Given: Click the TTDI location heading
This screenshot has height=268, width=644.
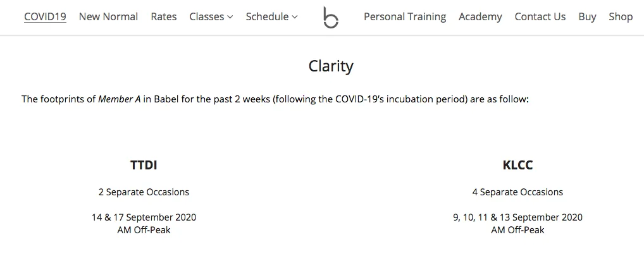Looking at the screenshot, I should (x=144, y=166).
